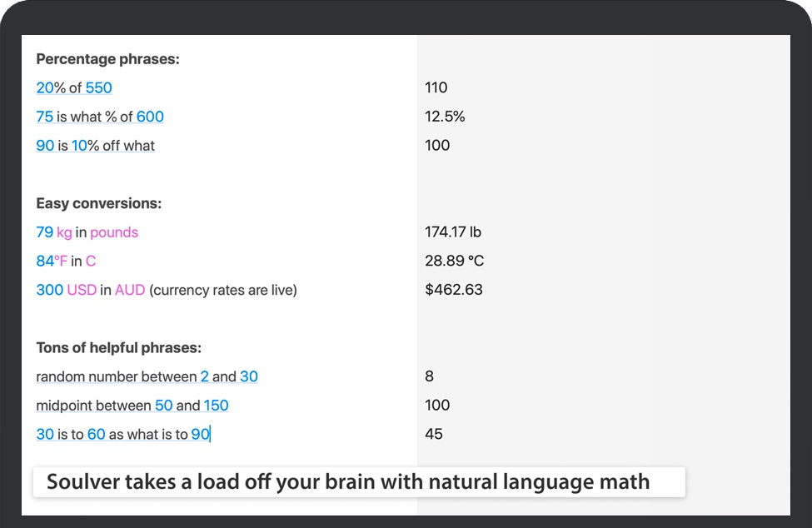Click the number 550 in the first expression

[x=98, y=87]
